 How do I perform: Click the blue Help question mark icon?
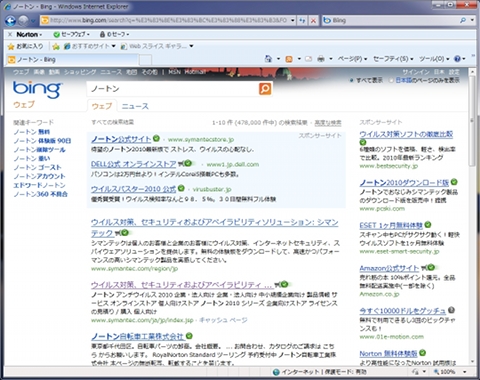coord(457,59)
